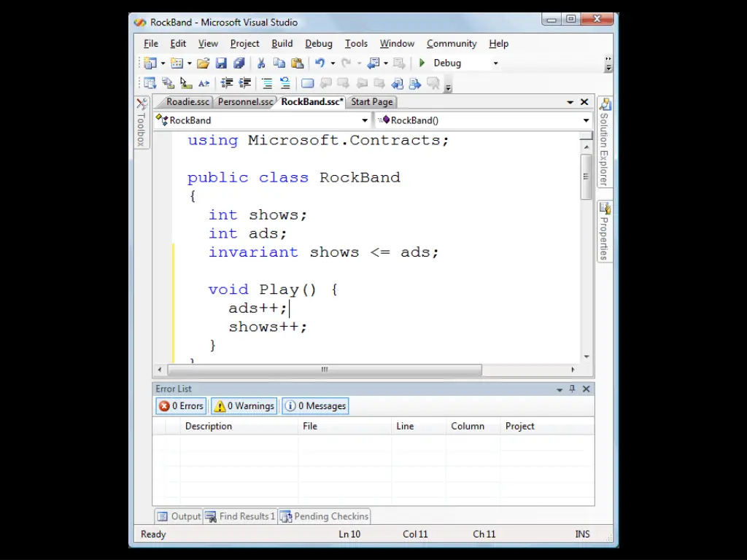Image resolution: width=747 pixels, height=560 pixels.
Task: Increase line indent with toolbar icon
Action: 245,83
